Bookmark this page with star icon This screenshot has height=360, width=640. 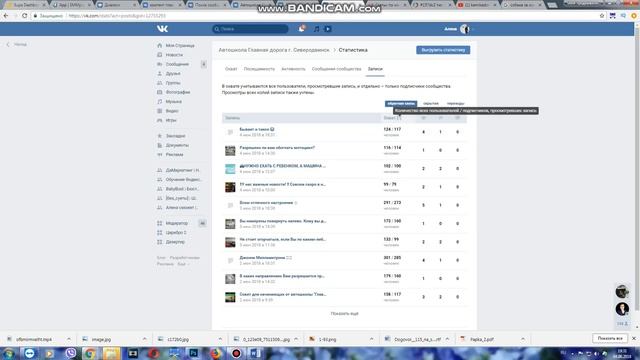coord(602,16)
